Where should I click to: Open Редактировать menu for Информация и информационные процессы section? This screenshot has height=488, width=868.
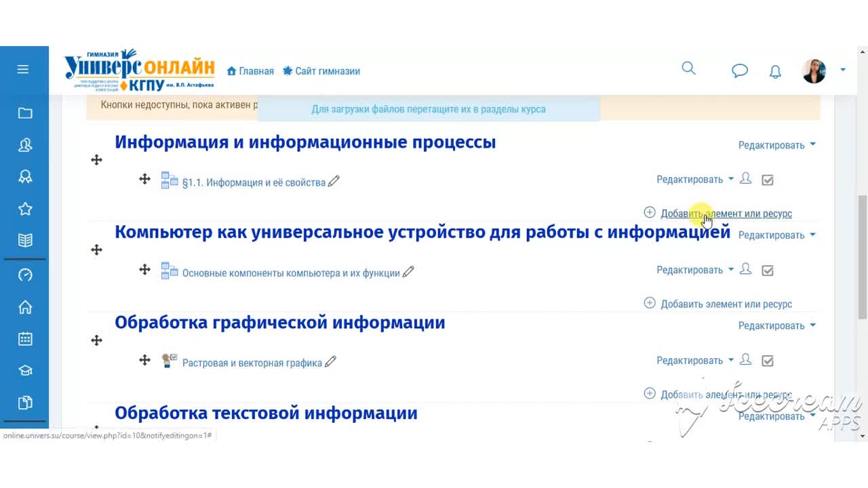click(x=776, y=145)
